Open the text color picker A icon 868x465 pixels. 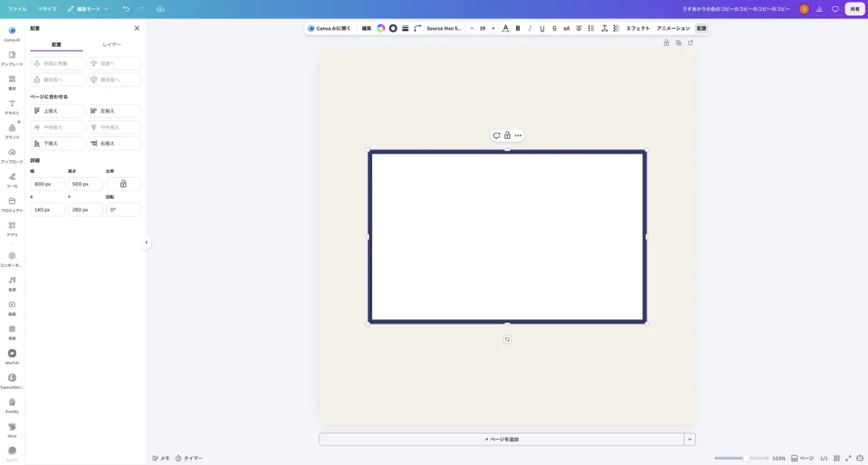click(505, 28)
